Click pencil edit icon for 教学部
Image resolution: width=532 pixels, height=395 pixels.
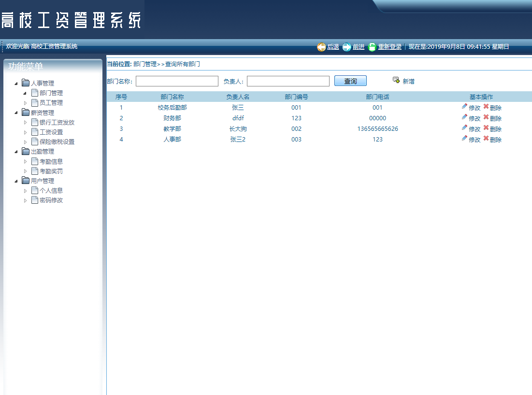coord(464,127)
